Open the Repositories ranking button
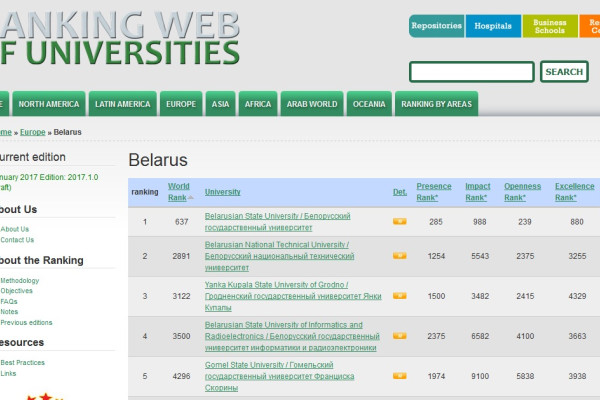The height and width of the screenshot is (400, 600). (437, 26)
